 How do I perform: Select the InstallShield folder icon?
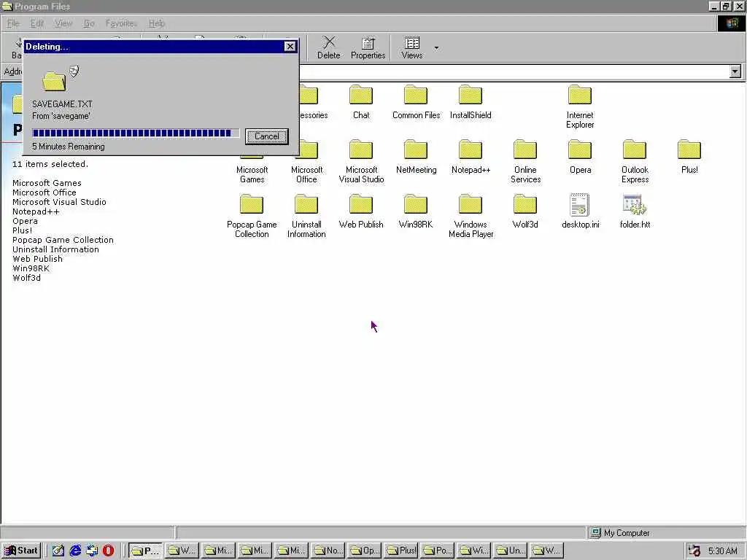pos(471,95)
